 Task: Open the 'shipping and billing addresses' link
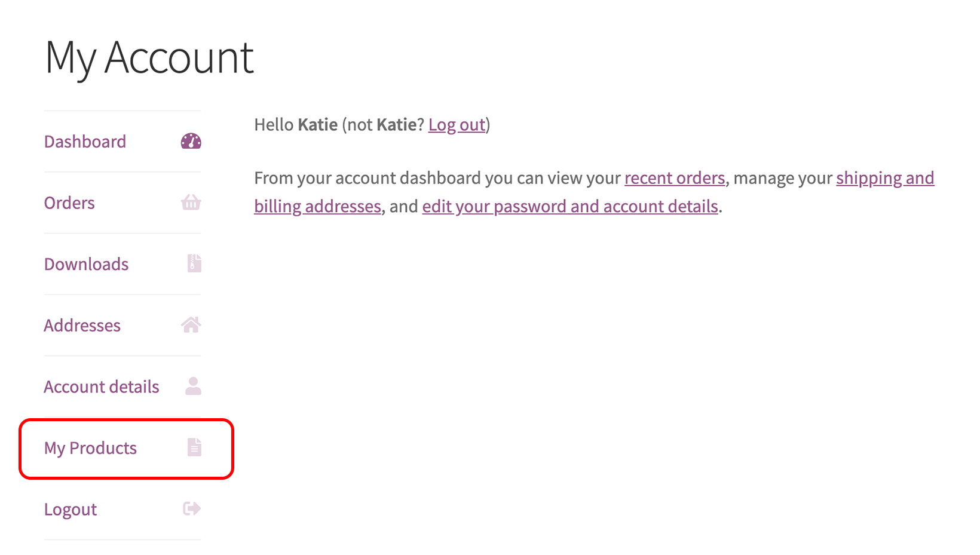pyautogui.click(x=884, y=178)
